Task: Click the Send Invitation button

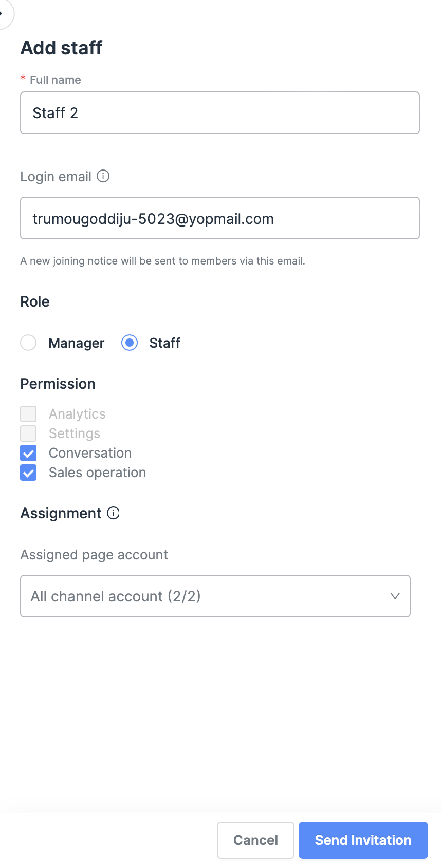Action: 363,840
